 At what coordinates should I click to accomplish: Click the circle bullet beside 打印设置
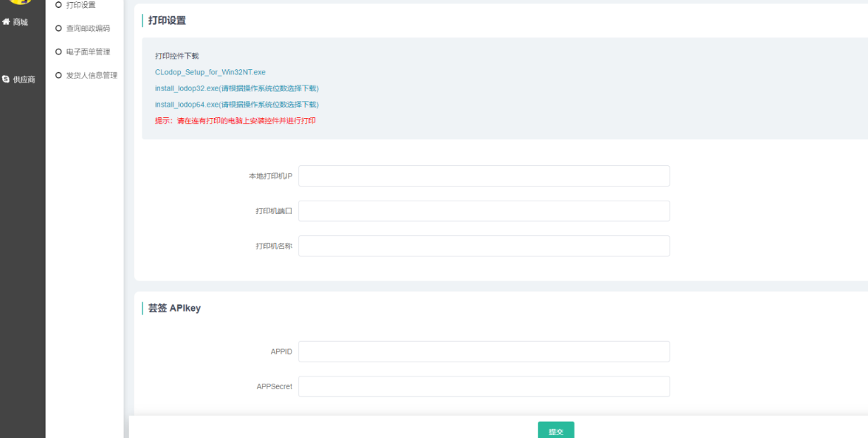[59, 5]
